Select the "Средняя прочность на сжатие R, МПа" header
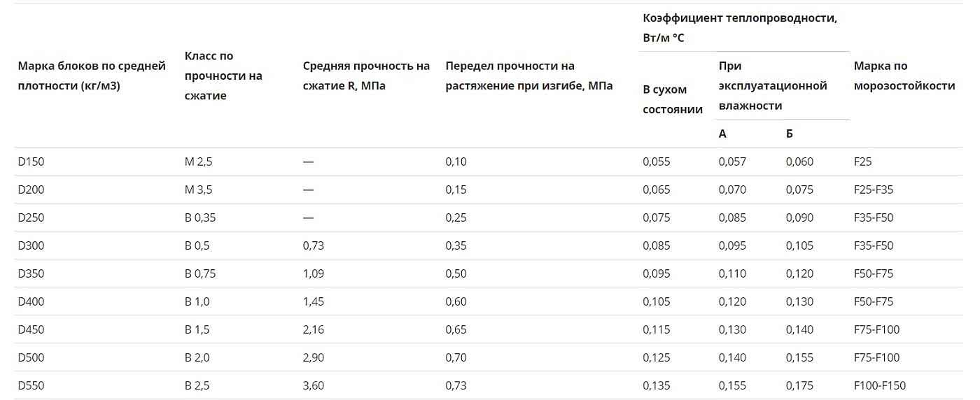The width and height of the screenshot is (980, 400). coord(366,76)
